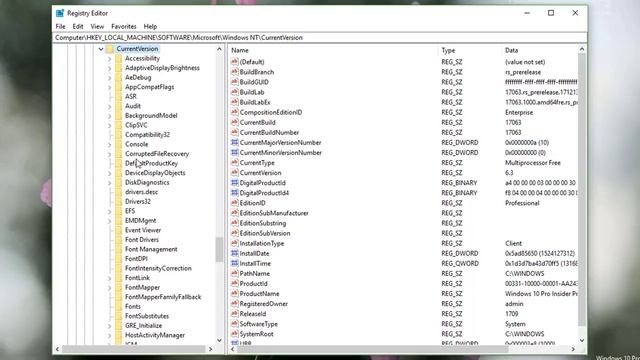Select the DefaultProductKey tree key

point(151,163)
